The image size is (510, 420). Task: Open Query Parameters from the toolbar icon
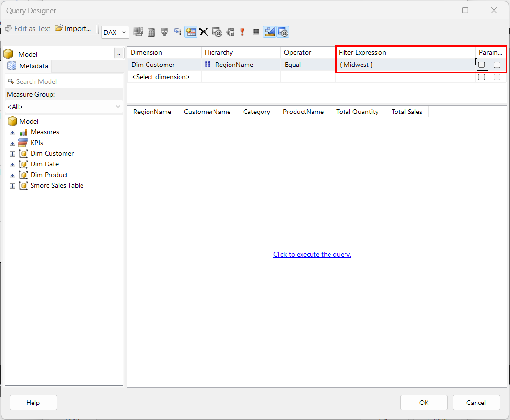tap(216, 32)
